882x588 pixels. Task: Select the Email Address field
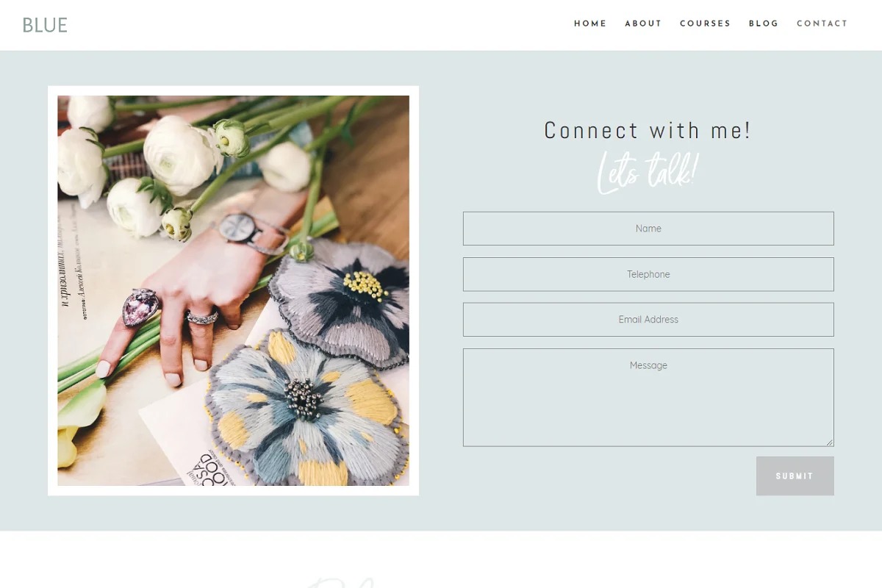click(x=648, y=320)
